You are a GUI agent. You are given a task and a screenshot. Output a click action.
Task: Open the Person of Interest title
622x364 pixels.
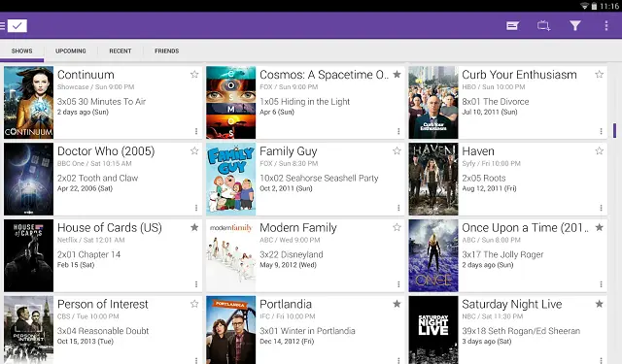pos(103,304)
